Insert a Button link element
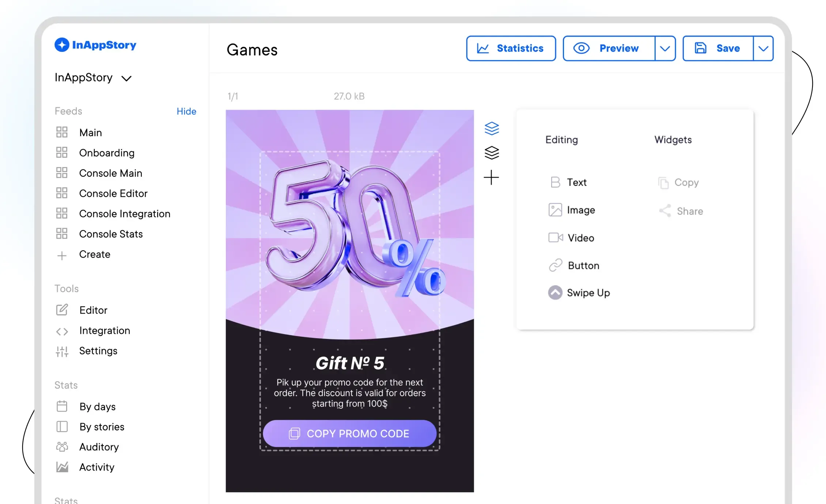 coord(574,265)
